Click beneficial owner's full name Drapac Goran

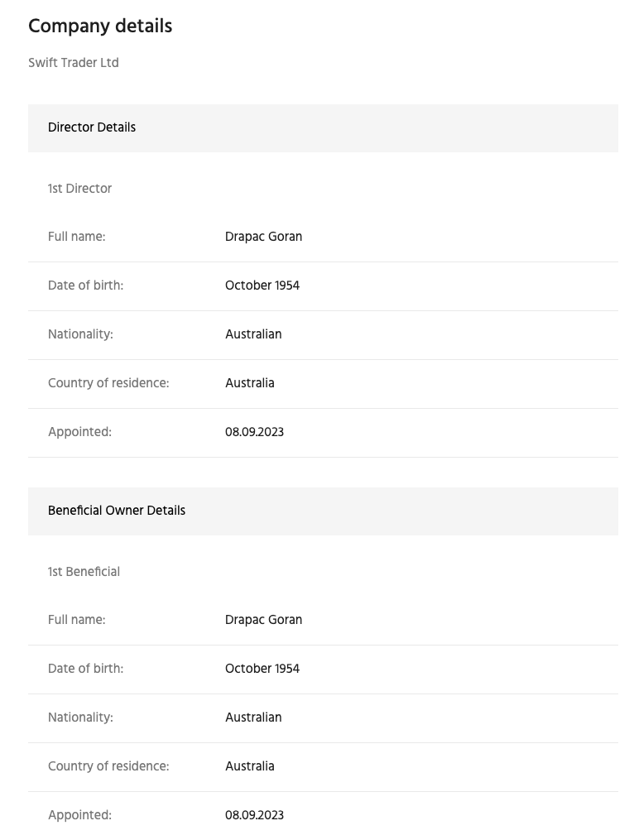click(264, 620)
